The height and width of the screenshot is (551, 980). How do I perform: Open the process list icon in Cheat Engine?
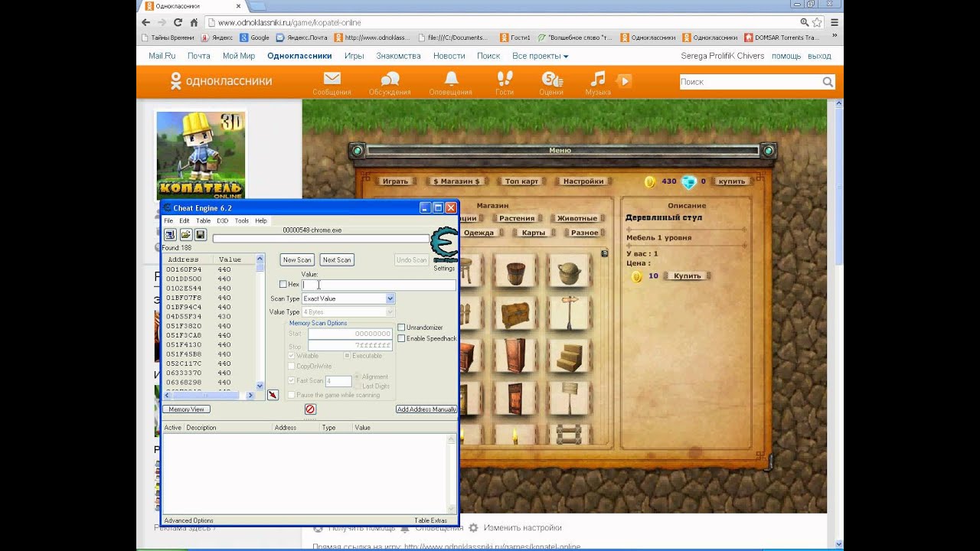tap(170, 235)
